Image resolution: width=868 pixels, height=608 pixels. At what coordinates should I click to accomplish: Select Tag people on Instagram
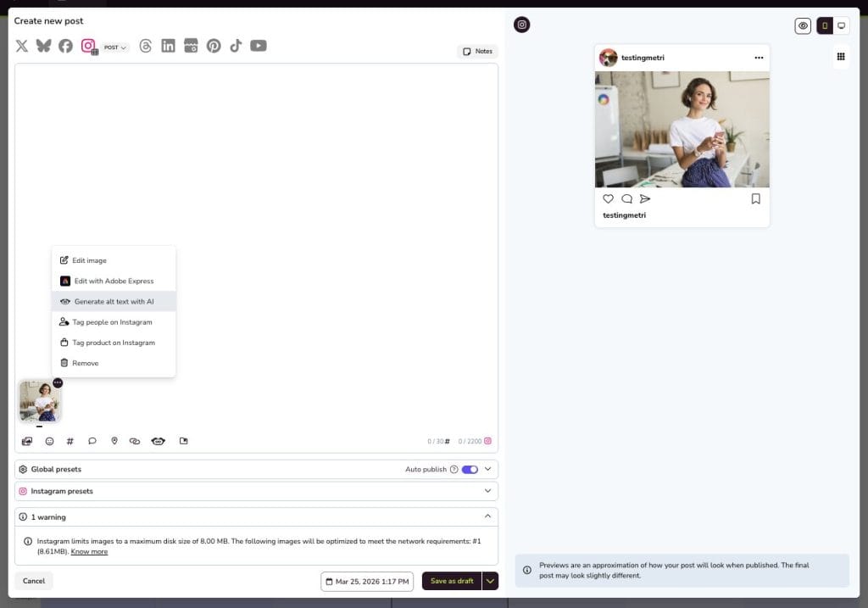(112, 322)
